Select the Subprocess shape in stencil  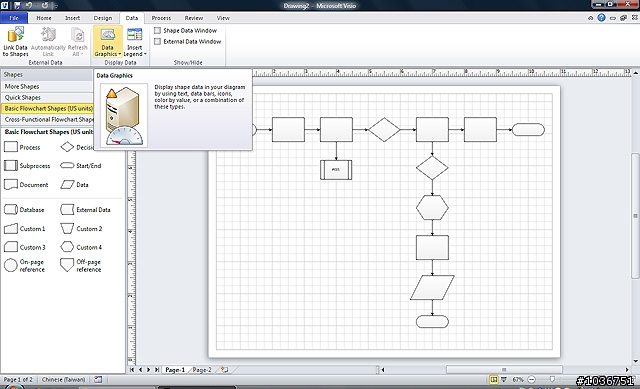tap(27, 166)
